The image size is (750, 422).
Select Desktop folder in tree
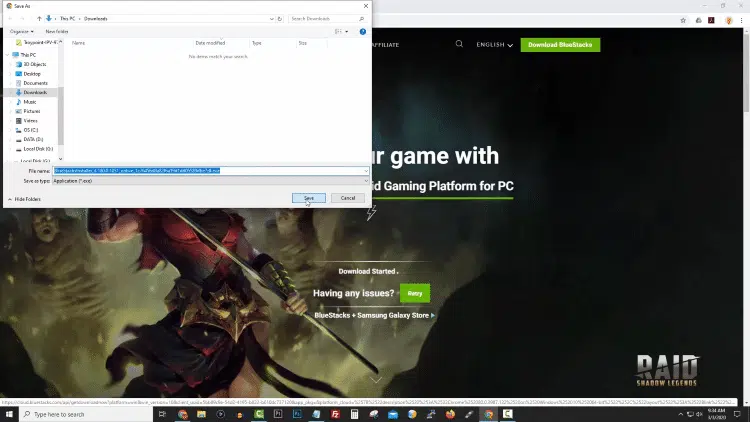32,74
